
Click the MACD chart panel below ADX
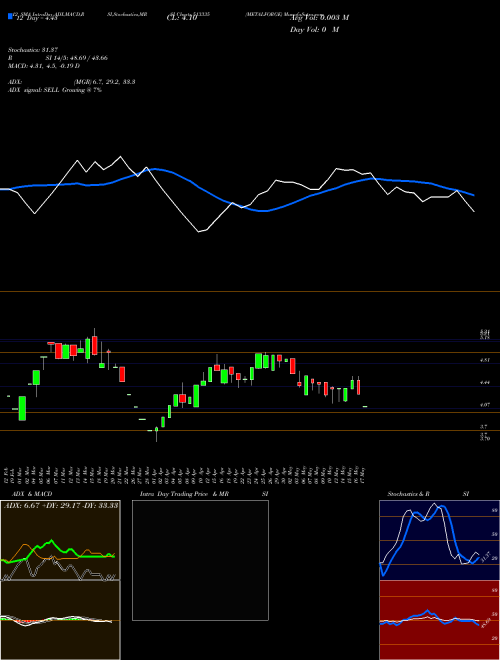60,620
